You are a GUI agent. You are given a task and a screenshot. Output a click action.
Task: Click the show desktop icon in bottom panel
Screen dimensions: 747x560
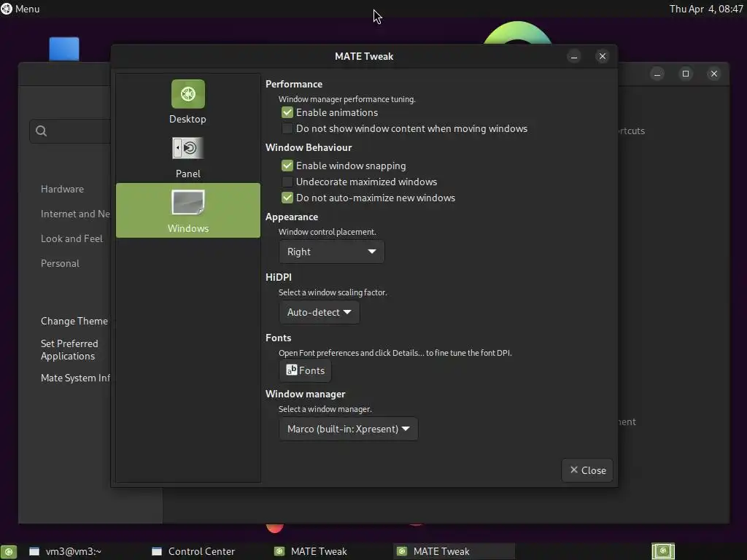[x=9, y=551]
